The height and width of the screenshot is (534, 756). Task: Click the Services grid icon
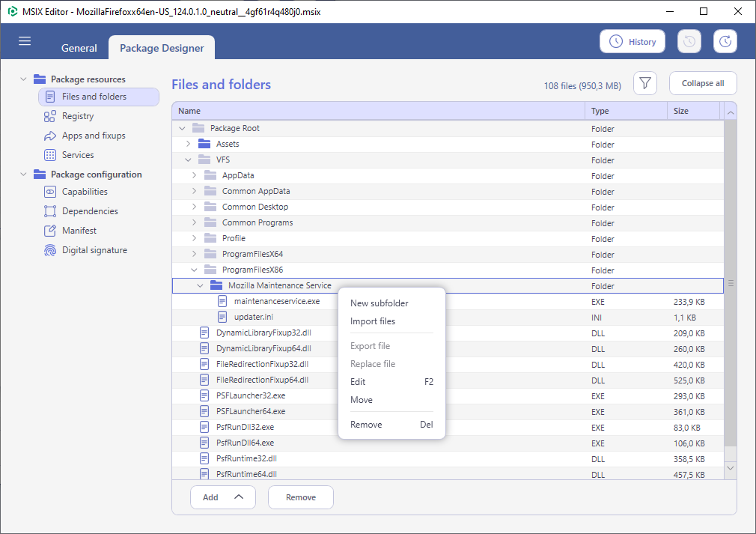[x=49, y=155]
